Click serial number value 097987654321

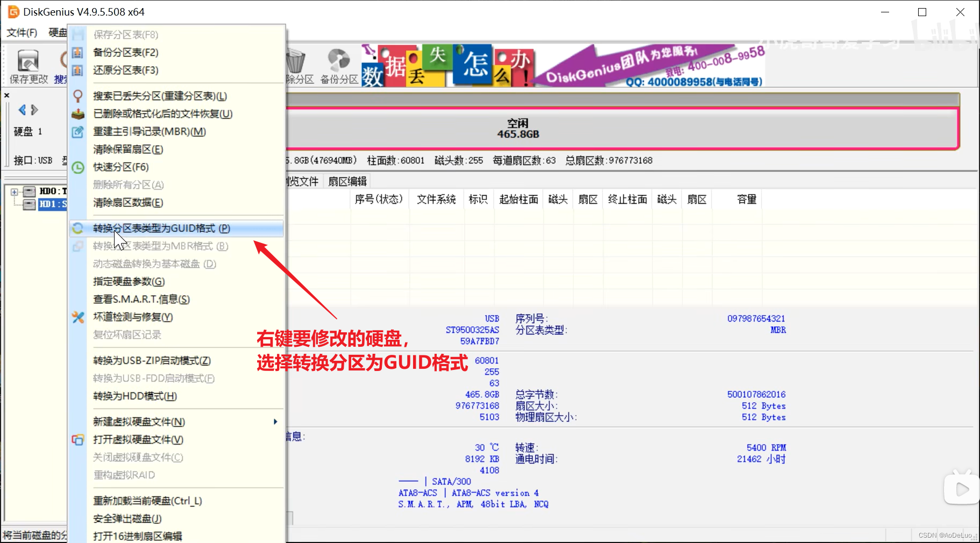(x=756, y=319)
